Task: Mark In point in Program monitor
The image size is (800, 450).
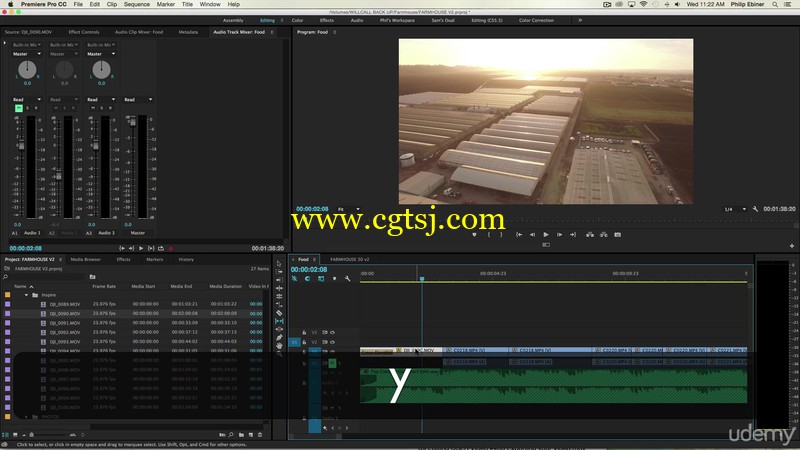Action: pos(489,235)
